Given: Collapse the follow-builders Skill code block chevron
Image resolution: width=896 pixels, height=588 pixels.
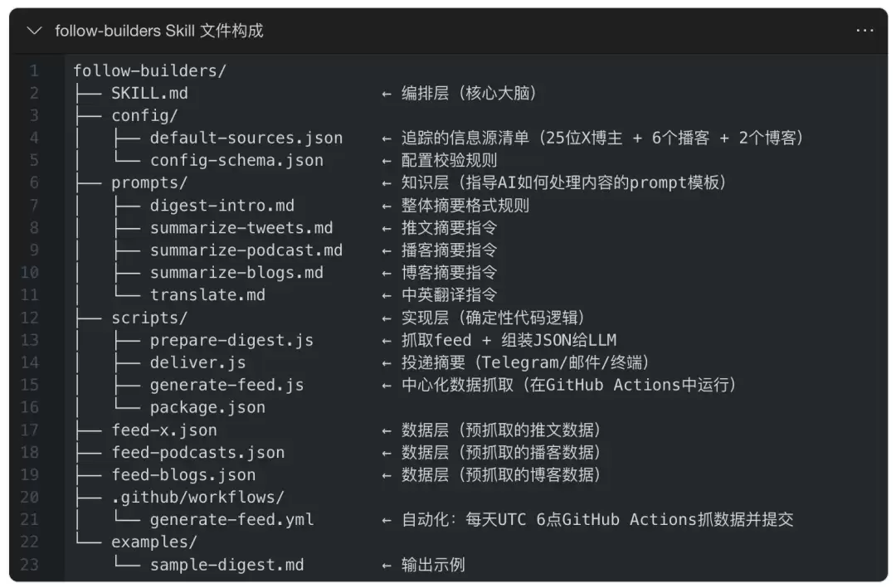Looking at the screenshot, I should click(34, 31).
